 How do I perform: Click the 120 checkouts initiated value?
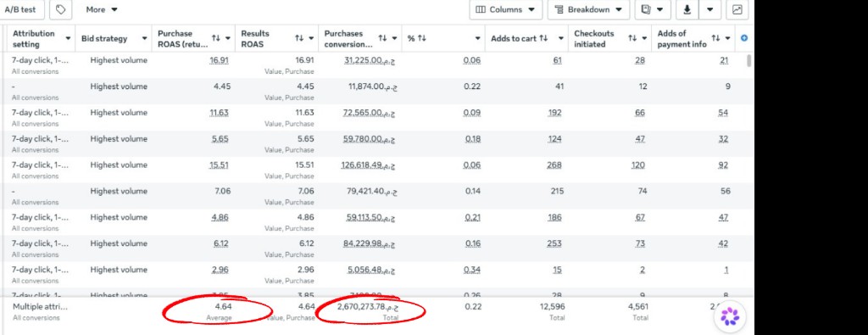(x=637, y=165)
